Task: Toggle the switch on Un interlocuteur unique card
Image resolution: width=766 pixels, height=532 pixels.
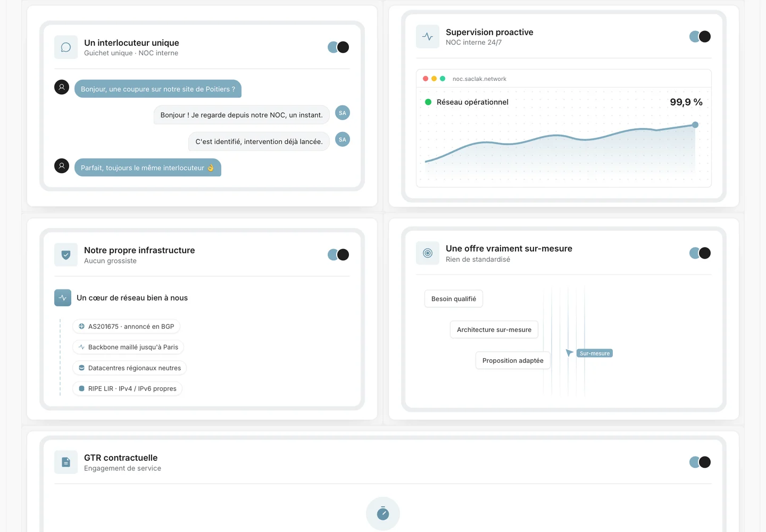Action: (338, 47)
